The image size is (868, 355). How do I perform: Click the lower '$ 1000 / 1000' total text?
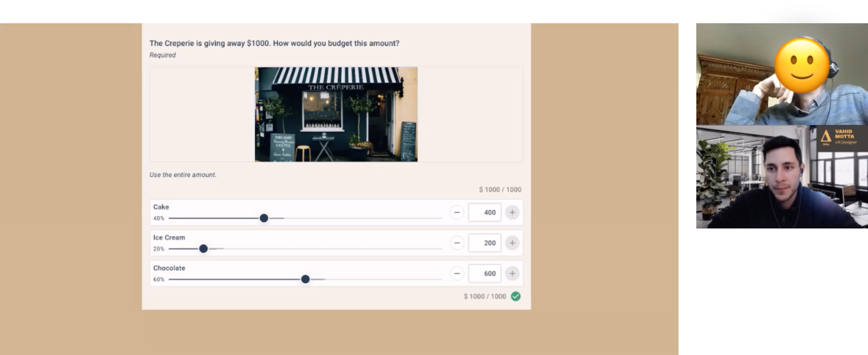coord(485,296)
